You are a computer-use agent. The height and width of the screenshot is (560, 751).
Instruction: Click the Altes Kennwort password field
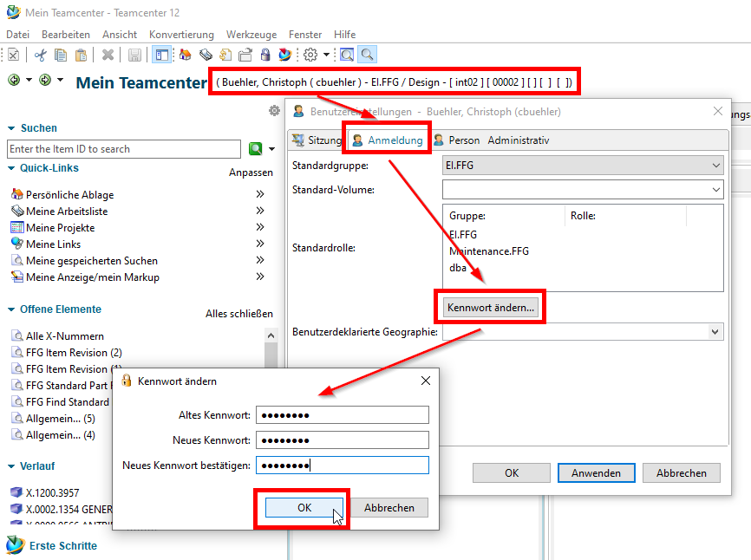(x=343, y=415)
